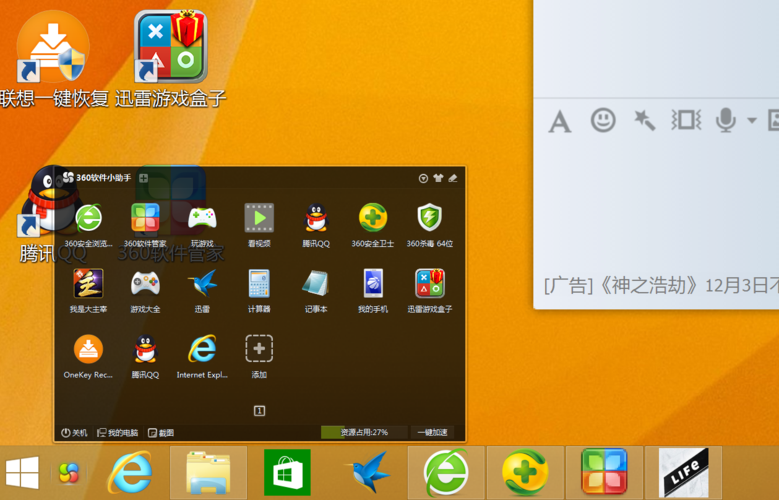Image resolution: width=779 pixels, height=500 pixels.
Task: Open 迅雷 bird icon on the taskbar
Action: [367, 473]
